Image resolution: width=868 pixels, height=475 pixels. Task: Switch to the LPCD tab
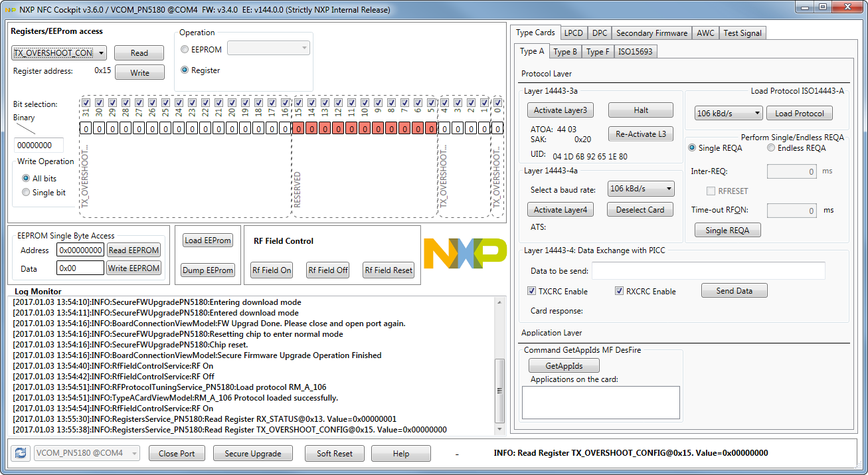[x=573, y=33]
